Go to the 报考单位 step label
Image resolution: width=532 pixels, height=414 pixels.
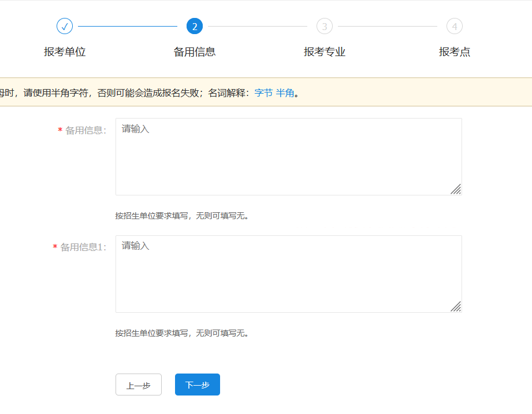tap(65, 52)
